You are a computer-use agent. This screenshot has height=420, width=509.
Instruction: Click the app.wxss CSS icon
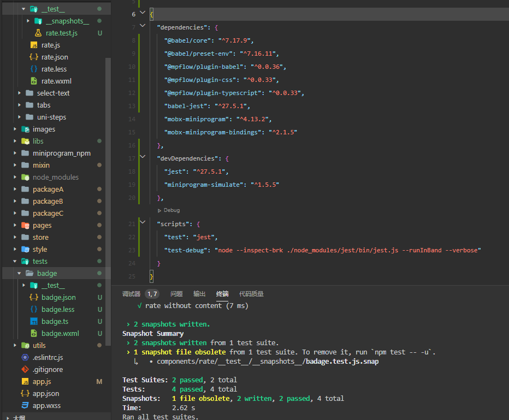click(25, 405)
